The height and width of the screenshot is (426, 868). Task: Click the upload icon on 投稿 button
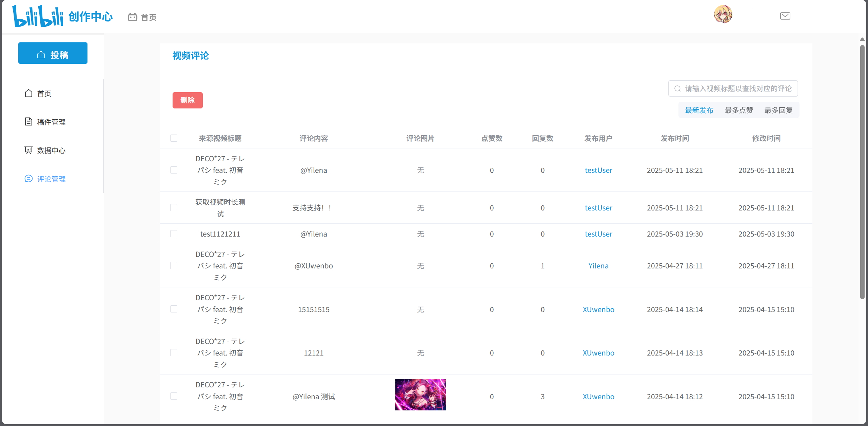pyautogui.click(x=41, y=55)
